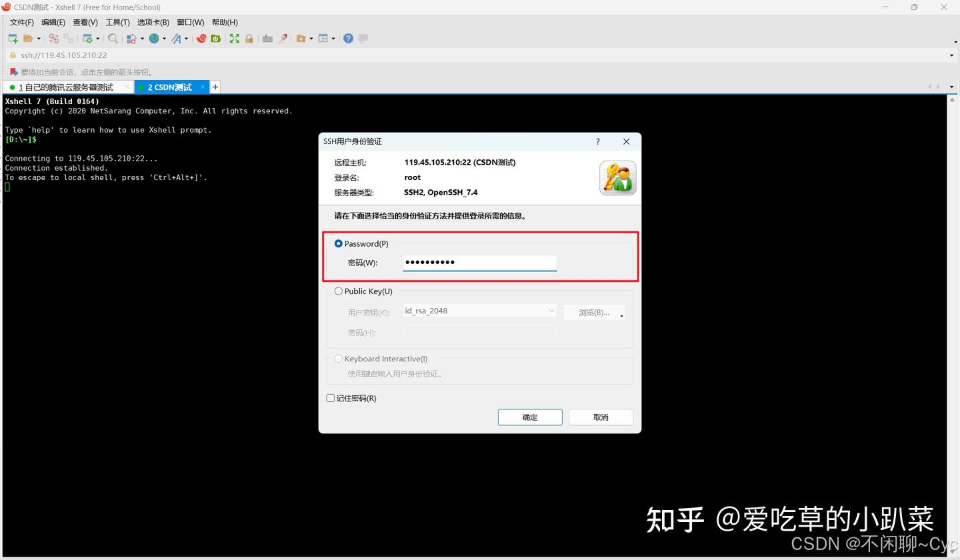
Task: Switch to the 自己的腾讯云服务器测试 tab
Action: [x=65, y=87]
